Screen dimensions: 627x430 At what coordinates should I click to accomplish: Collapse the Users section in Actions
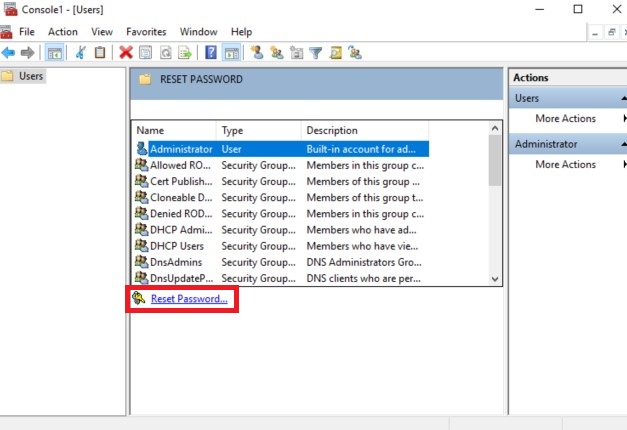pyautogui.click(x=623, y=98)
